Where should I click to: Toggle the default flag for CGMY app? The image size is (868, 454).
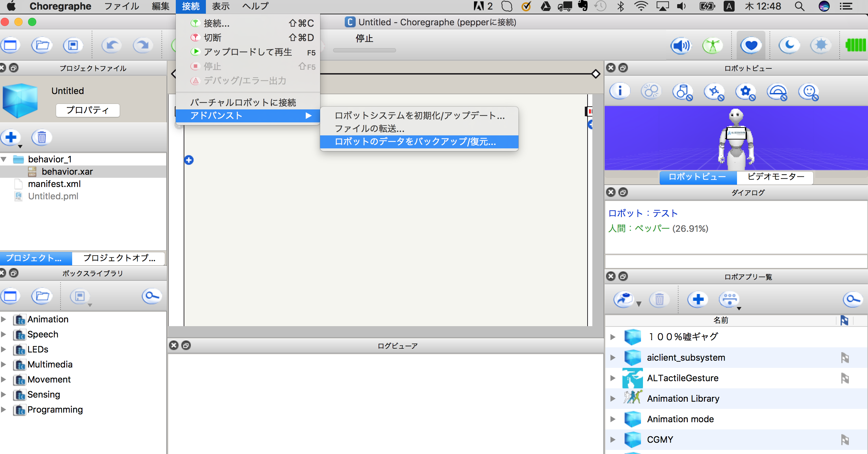(x=845, y=440)
